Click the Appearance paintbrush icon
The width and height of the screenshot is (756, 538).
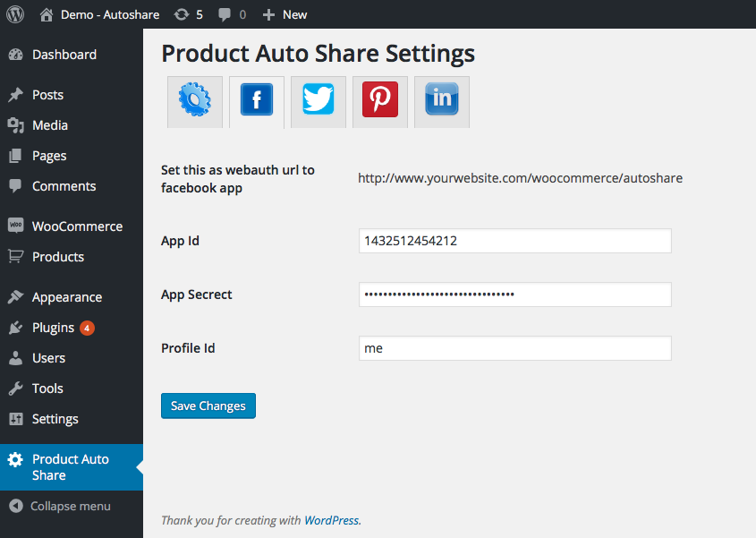[x=15, y=296]
